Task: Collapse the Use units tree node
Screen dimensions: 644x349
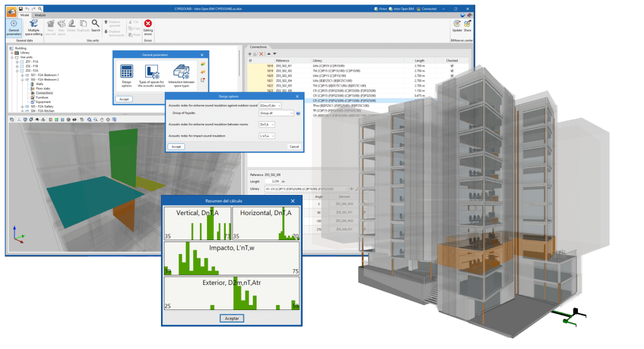Action: (x=12, y=57)
